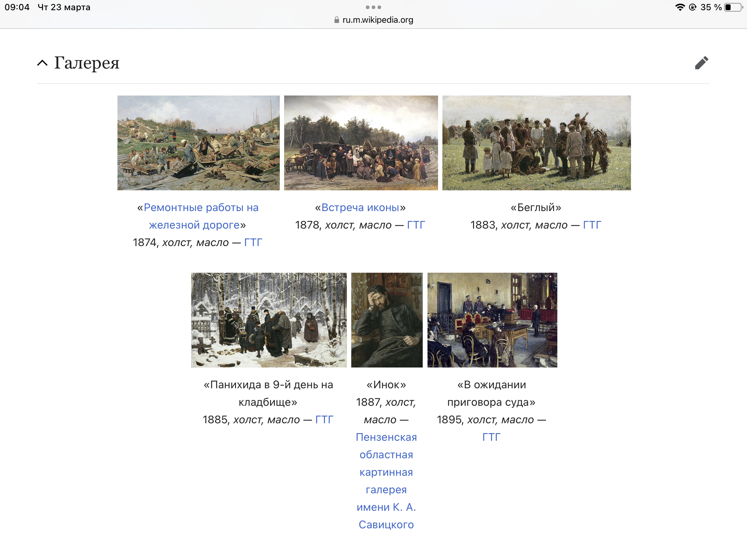Open the «Встреча иконы» link
Image resolution: width=747 pixels, height=560 pixels.
(x=360, y=207)
